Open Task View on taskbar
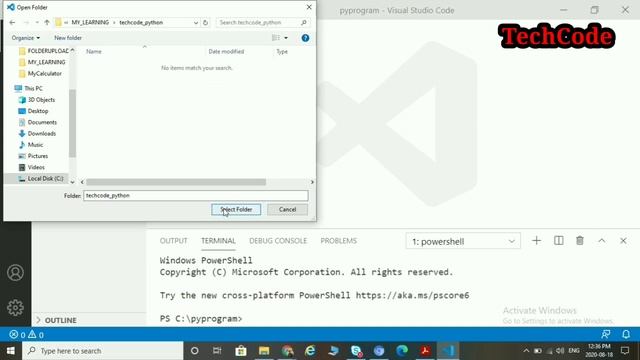 217,351
